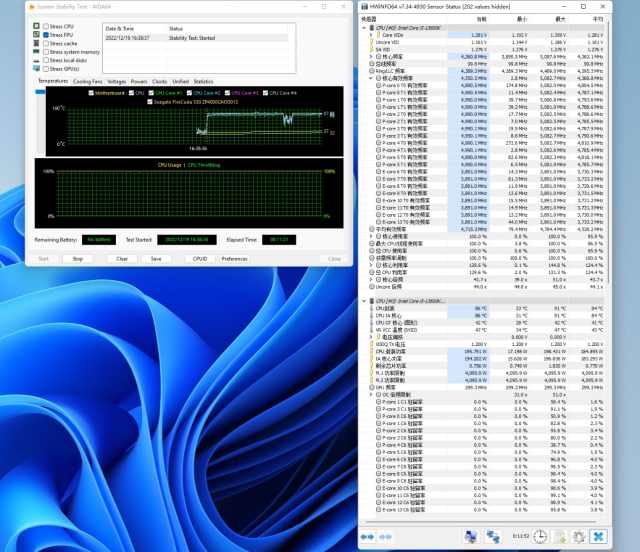Click the HWiNFO log file icon
This screenshot has height=552, width=640.
coord(560,536)
